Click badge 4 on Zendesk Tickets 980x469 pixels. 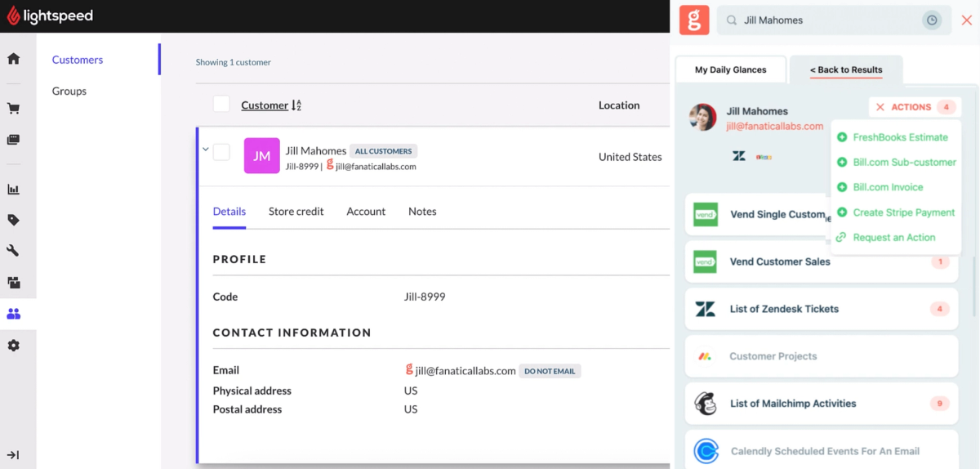click(x=940, y=309)
